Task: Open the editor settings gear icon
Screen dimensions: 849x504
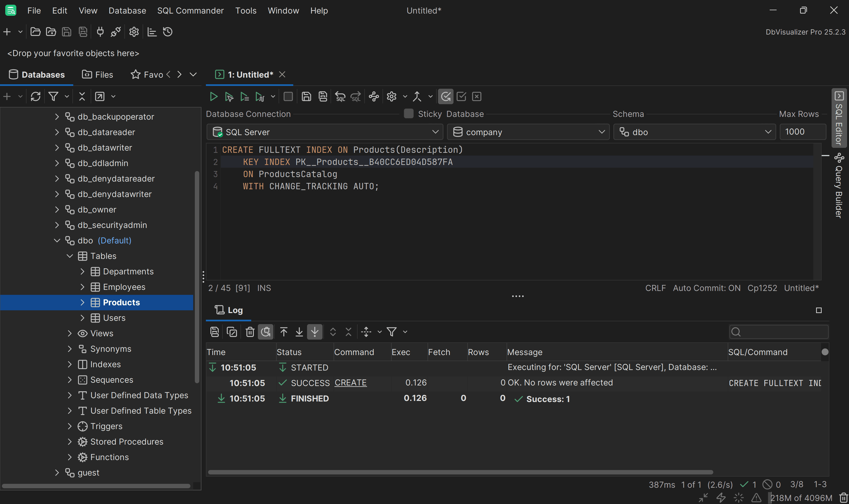Action: point(392,97)
